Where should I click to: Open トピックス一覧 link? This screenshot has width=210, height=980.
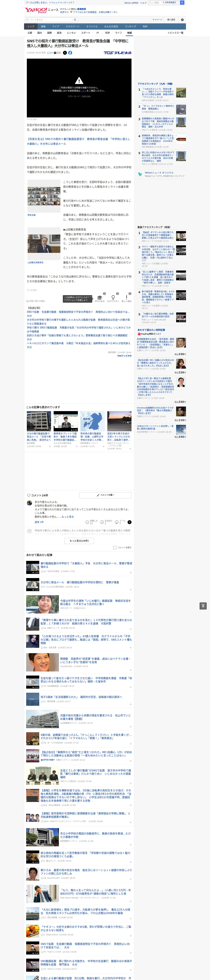point(175,33)
